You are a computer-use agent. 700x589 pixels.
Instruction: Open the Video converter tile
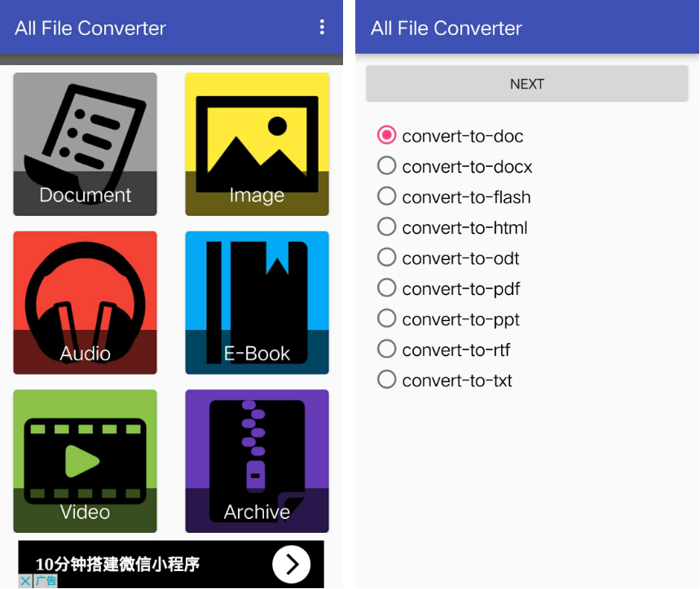click(85, 461)
